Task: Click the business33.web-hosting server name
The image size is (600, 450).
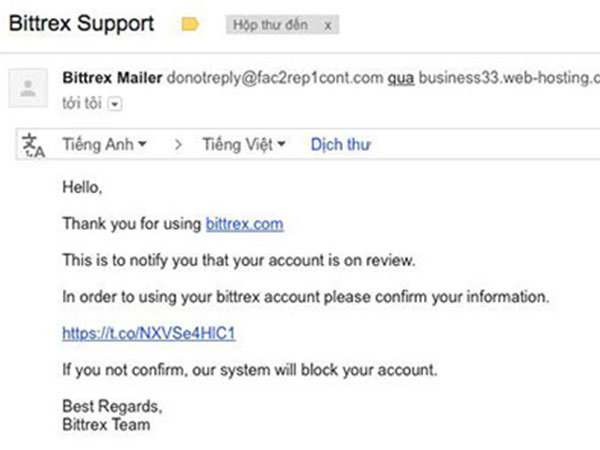Action: (509, 78)
